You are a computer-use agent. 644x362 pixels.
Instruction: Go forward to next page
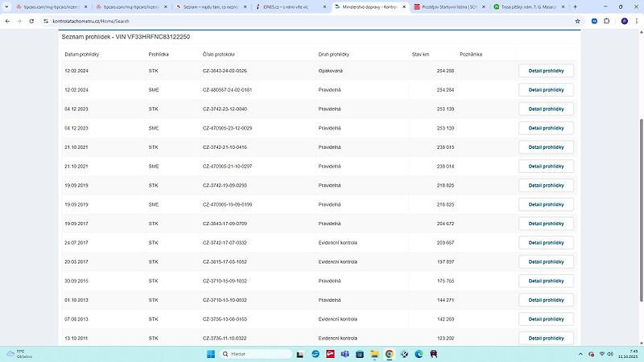tap(19, 21)
